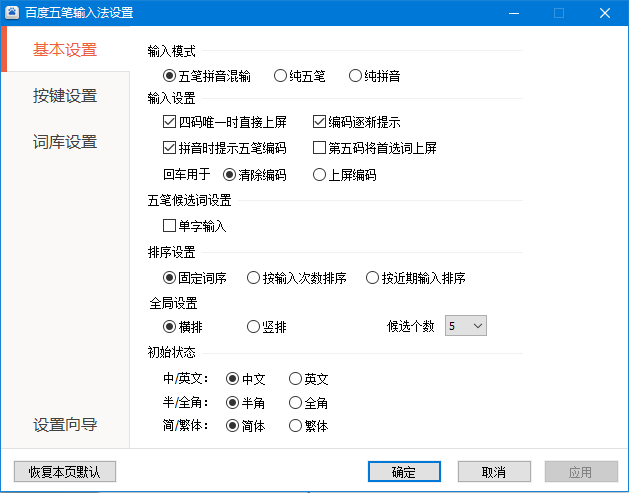The width and height of the screenshot is (629, 493).
Task: Select 按近期输入排序 option
Action: 416,278
